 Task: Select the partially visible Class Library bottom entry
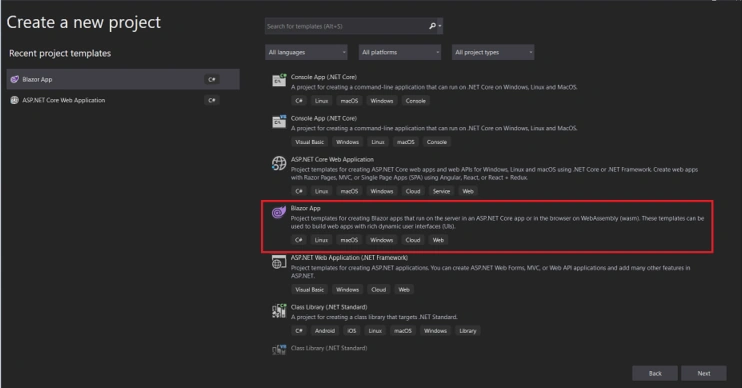point(329,348)
